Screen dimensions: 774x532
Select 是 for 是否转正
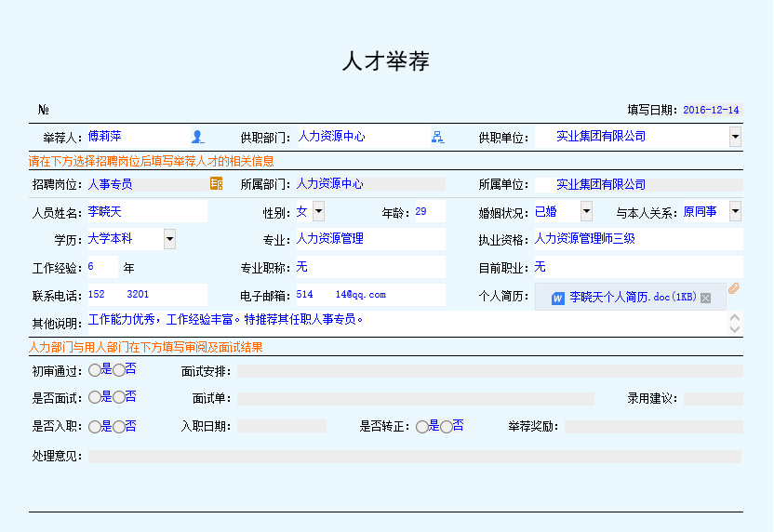click(422, 427)
